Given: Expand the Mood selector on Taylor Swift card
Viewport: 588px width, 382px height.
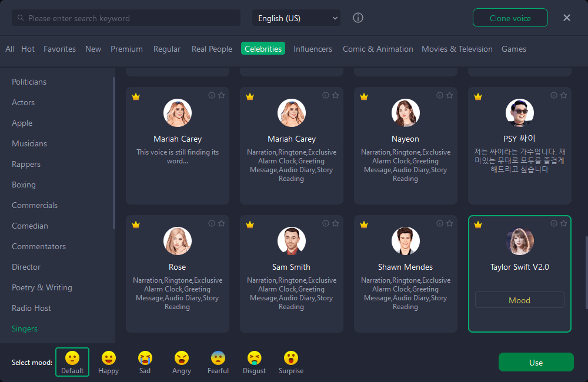Looking at the screenshot, I should click(x=519, y=300).
